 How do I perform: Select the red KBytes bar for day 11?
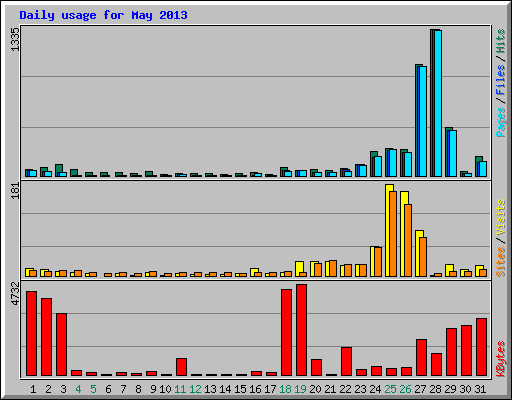coord(181,367)
